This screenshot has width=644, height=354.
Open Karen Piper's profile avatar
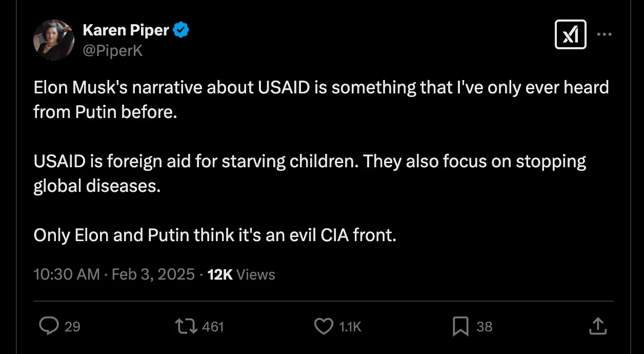coord(54,40)
